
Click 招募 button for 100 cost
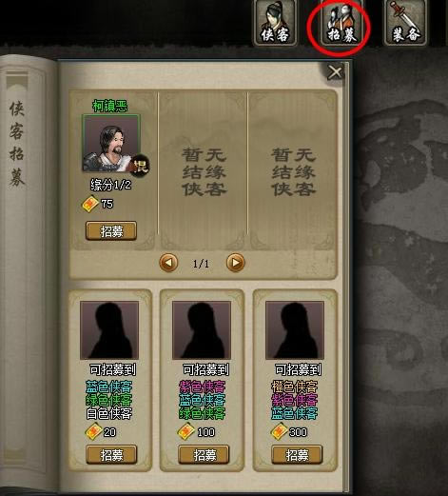click(x=204, y=455)
